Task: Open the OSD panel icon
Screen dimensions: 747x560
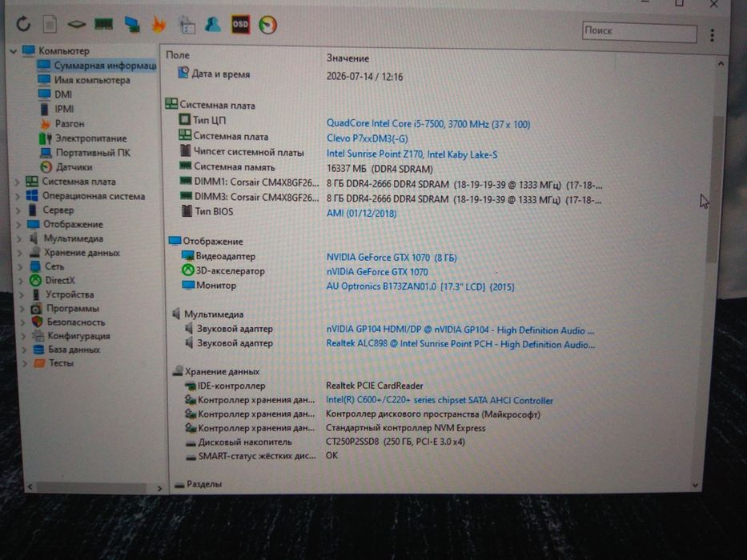Action: pos(240,24)
